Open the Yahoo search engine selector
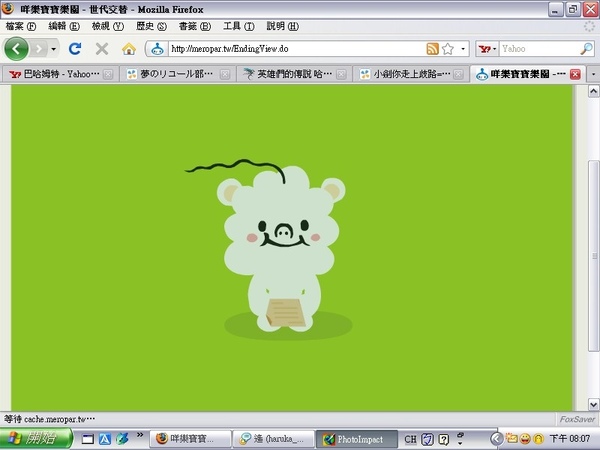 click(487, 49)
